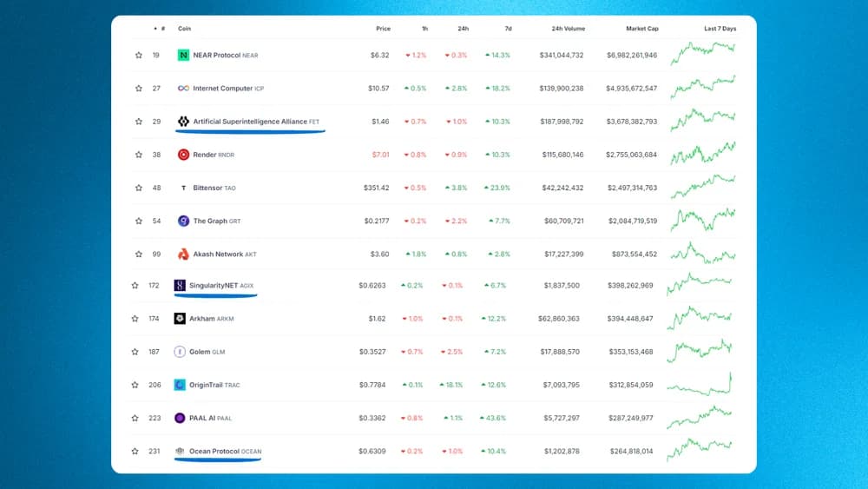Image resolution: width=868 pixels, height=489 pixels.
Task: Click the OriginTrail coin logo
Action: pos(180,385)
